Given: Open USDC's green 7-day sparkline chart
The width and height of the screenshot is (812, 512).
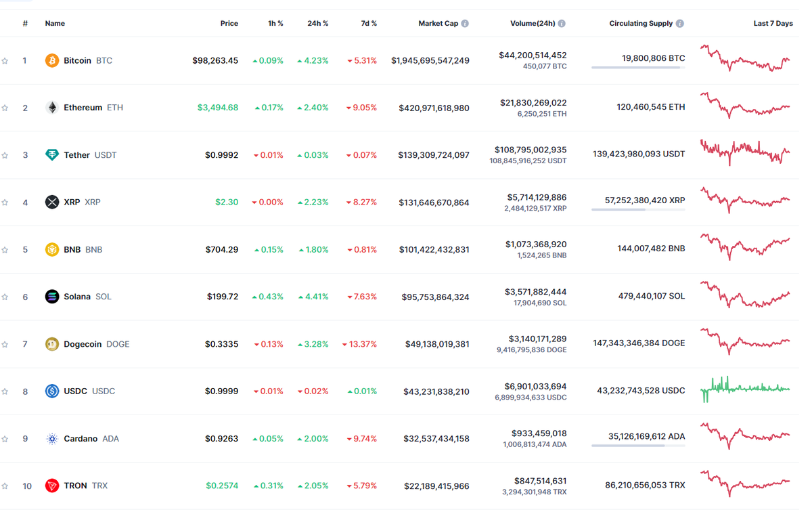Looking at the screenshot, I should (745, 389).
